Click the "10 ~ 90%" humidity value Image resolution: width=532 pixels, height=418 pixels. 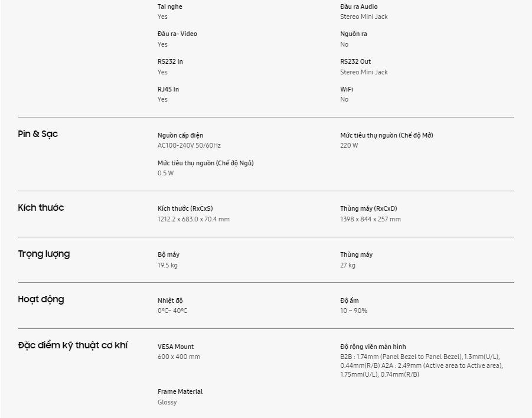(x=354, y=311)
